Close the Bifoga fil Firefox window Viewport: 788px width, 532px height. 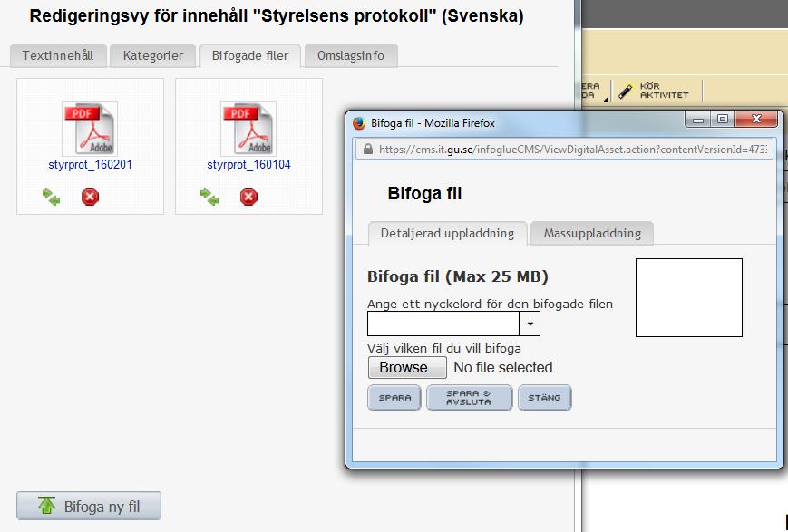[757, 120]
